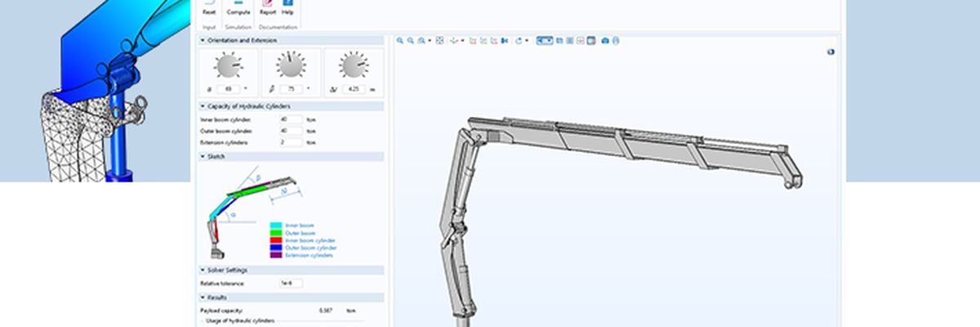Collapse the Solver Settings section

203,270
